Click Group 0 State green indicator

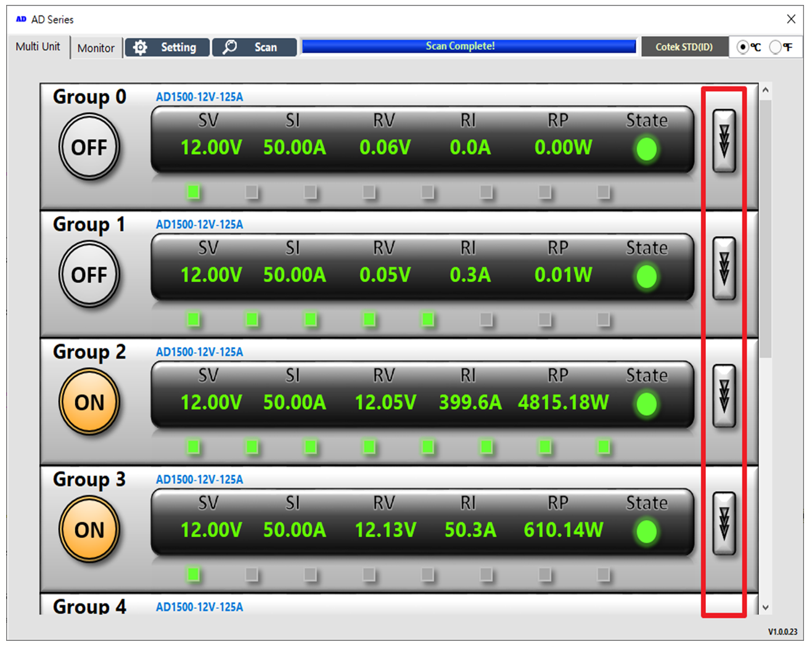click(647, 149)
